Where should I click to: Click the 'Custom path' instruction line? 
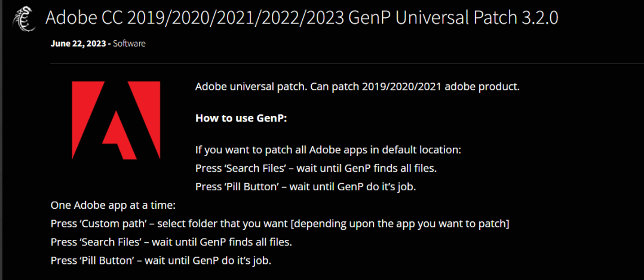pyautogui.click(x=280, y=224)
